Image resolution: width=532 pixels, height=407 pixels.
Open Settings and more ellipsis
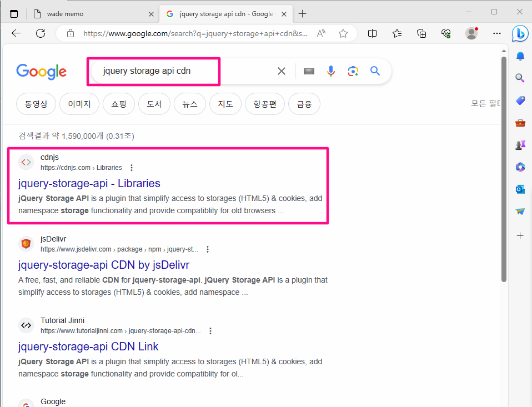pyautogui.click(x=496, y=33)
